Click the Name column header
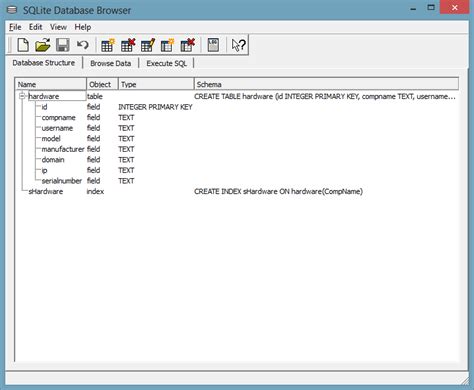474x390 pixels. (51, 84)
